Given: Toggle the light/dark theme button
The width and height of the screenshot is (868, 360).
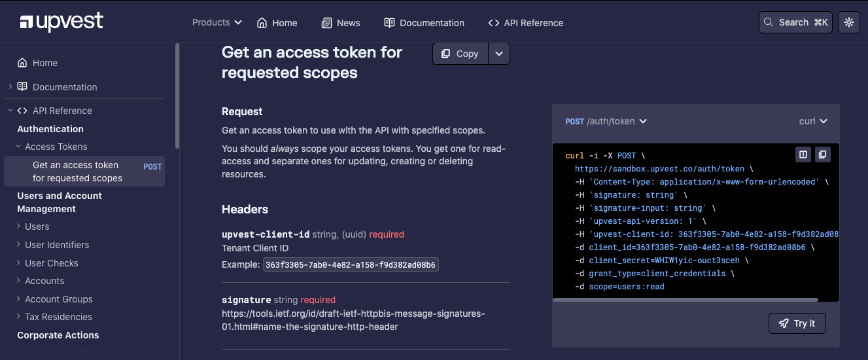Looking at the screenshot, I should [849, 22].
